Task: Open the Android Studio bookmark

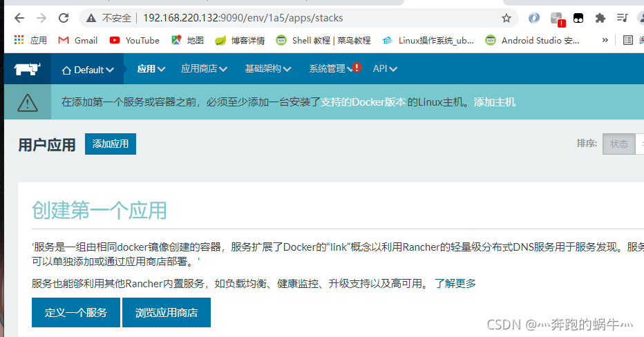Action: [x=532, y=40]
